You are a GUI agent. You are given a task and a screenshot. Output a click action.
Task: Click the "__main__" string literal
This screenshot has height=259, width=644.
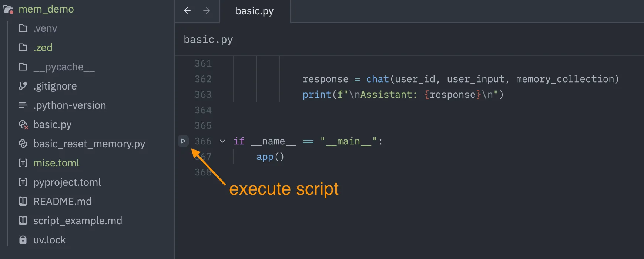click(349, 141)
